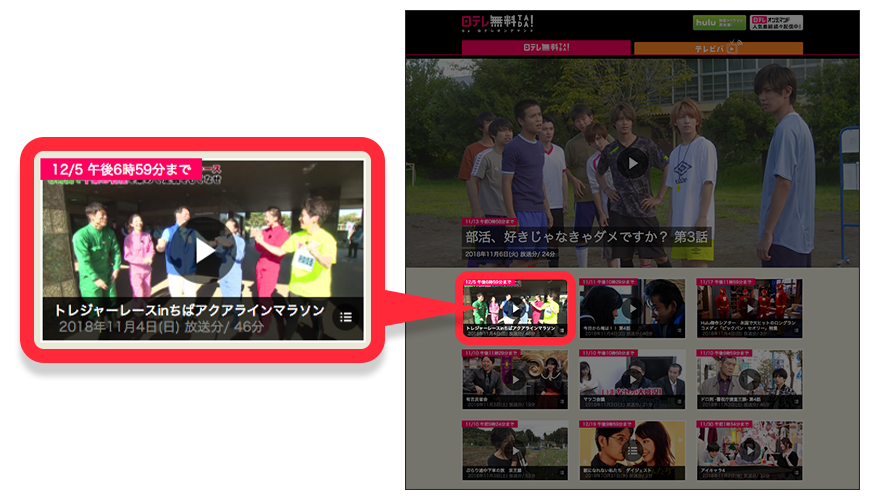Image resolution: width=880 pixels, height=500 pixels.
Task: Click title text 有吉反省会
Action: [x=477, y=399]
